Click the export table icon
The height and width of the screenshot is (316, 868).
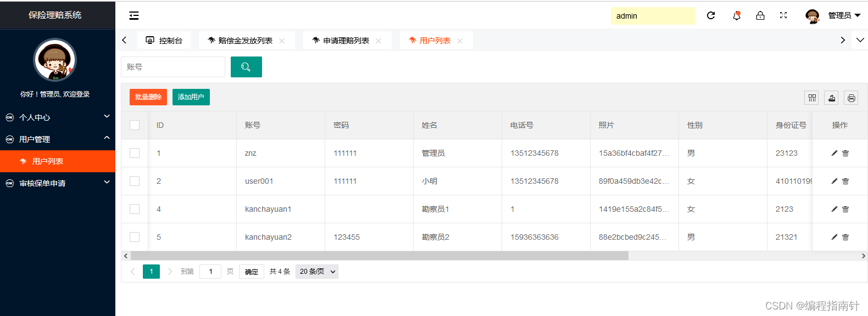click(x=832, y=98)
